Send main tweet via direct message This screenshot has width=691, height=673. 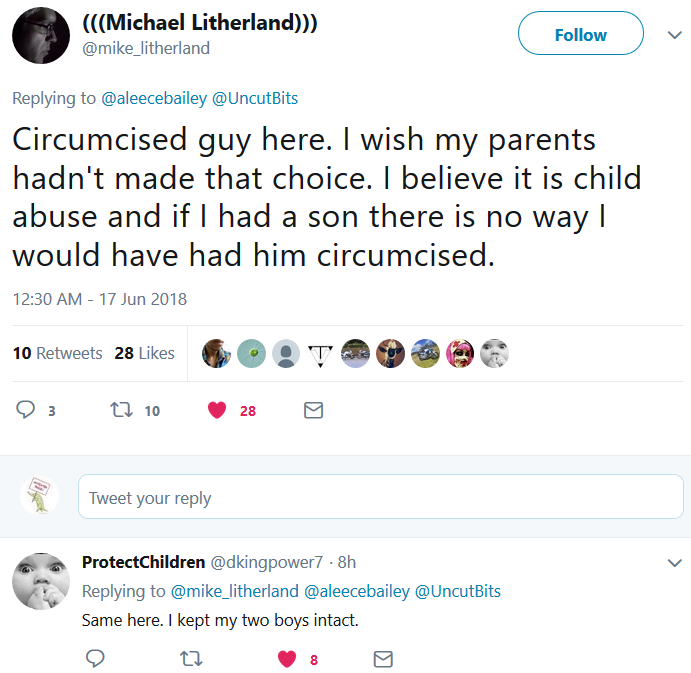[x=313, y=410]
